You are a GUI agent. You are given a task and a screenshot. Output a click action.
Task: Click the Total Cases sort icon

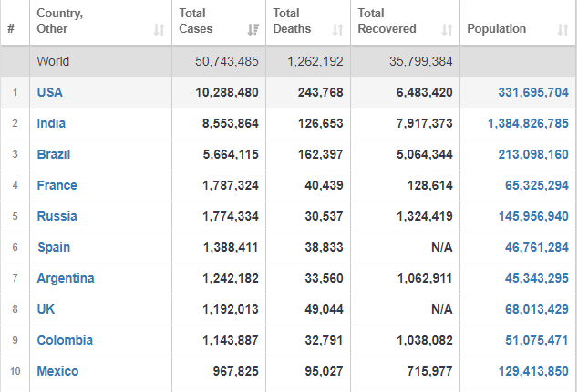(x=253, y=29)
